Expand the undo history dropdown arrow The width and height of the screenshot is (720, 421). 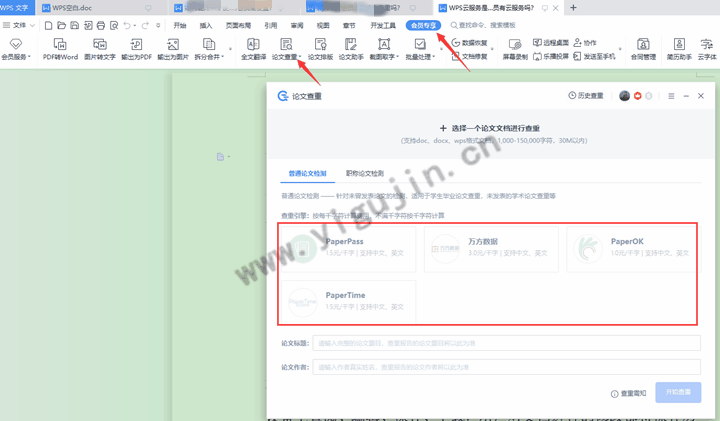coord(135,26)
